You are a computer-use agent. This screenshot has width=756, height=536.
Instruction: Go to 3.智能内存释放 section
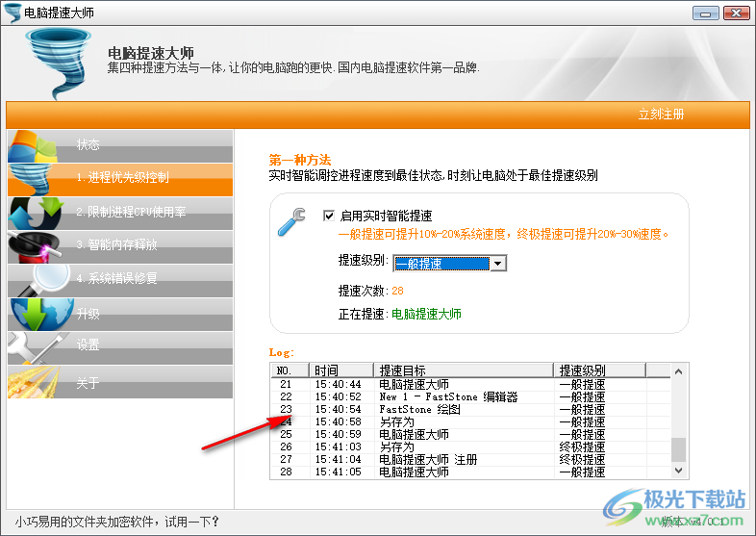tap(120, 247)
